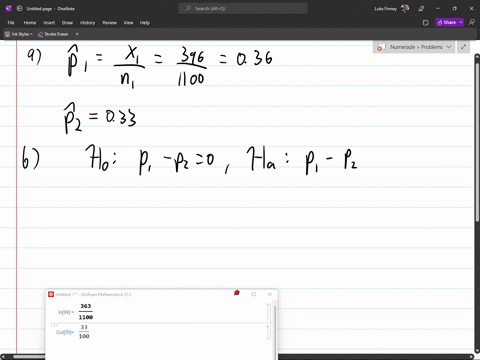This screenshot has height=360, width=480.
Task: Expand the Share dropdown arrow
Action: 461,22
